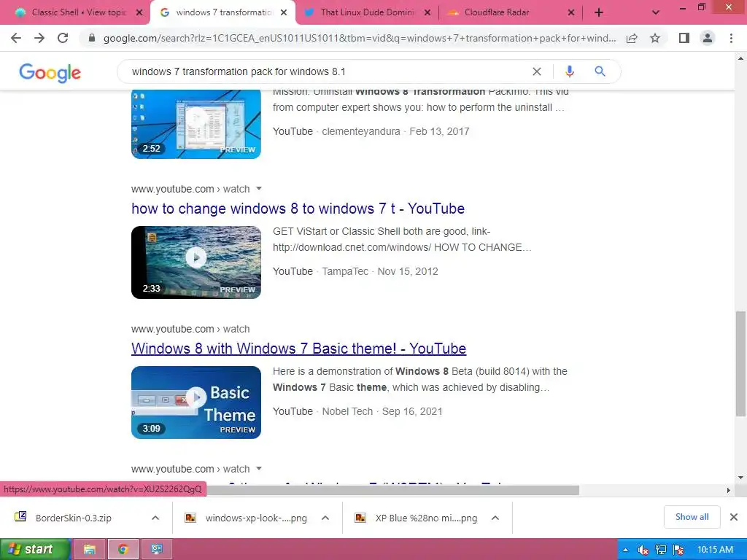Open Chrome profile avatar menu
The image size is (747, 560).
coord(708,38)
